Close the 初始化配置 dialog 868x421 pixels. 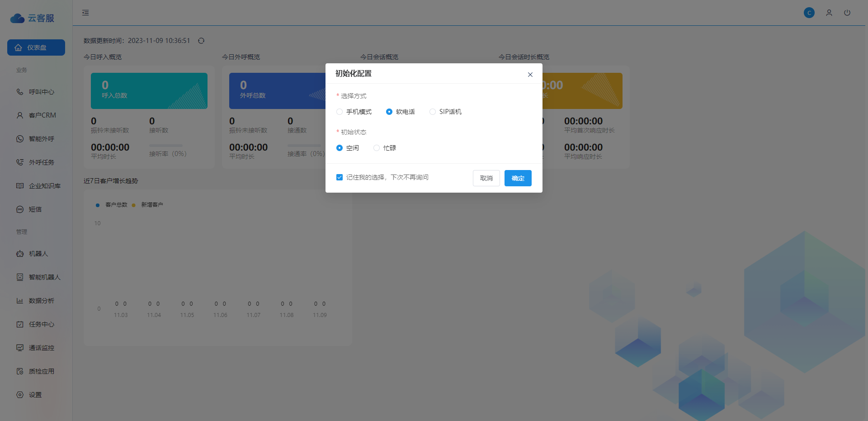tap(530, 75)
